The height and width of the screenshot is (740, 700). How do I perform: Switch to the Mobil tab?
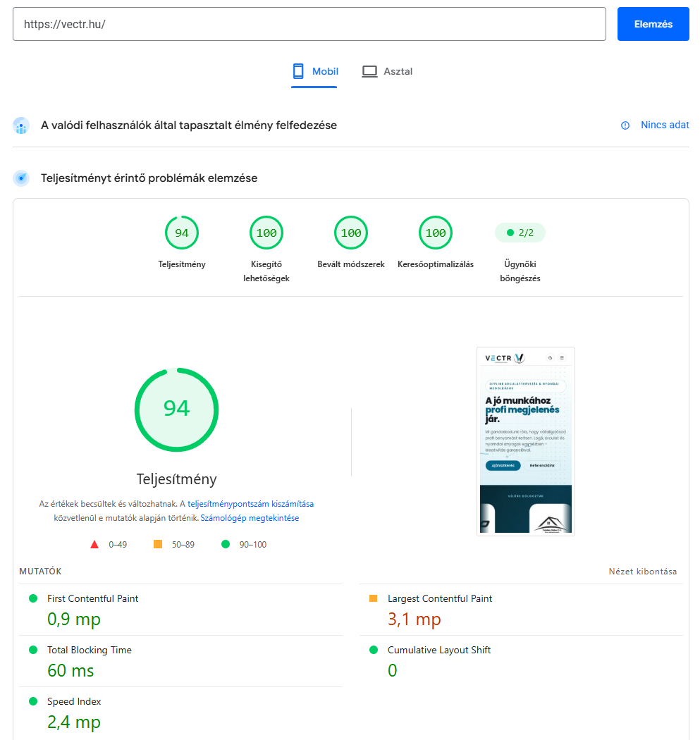point(314,72)
